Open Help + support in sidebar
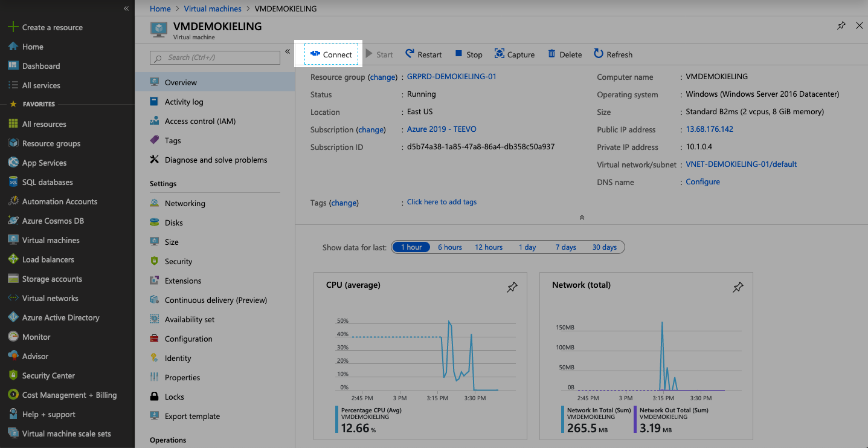Screen dimensions: 868x448 pos(48,414)
